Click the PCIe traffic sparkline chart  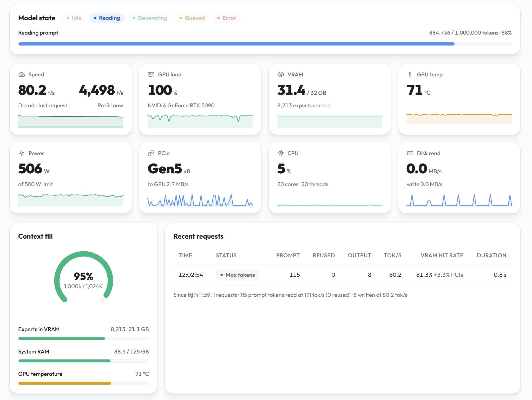[x=200, y=200]
